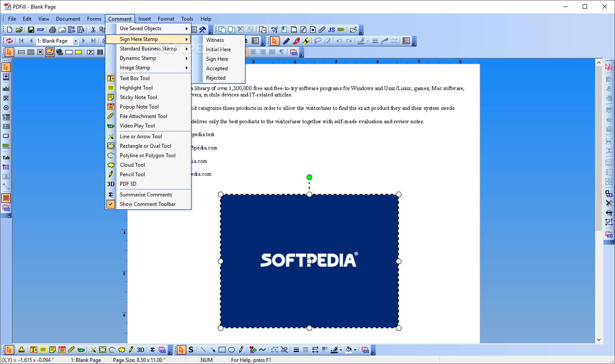The image size is (615, 364).
Task: Toggle the orange list icon in left sidebar
Action: (x=6, y=198)
